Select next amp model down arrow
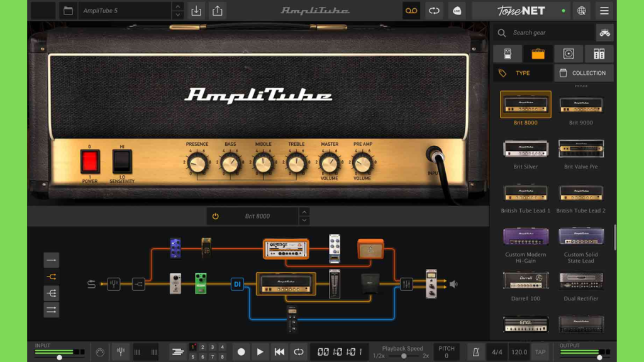Screen dimensions: 644x362 click(304, 221)
